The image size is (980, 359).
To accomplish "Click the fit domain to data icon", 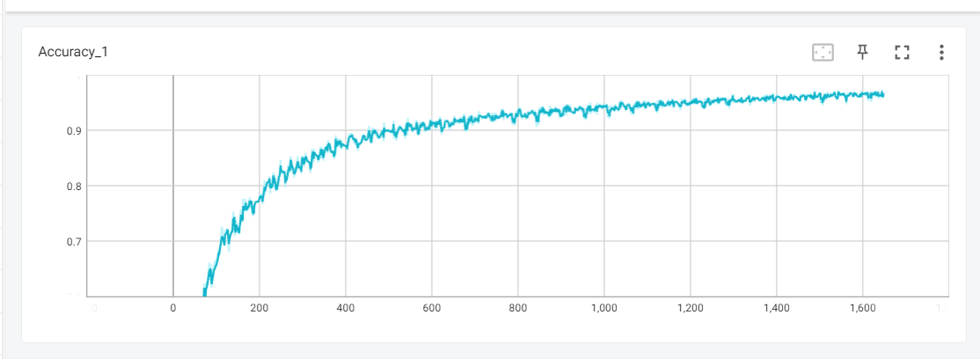I will point(823,53).
